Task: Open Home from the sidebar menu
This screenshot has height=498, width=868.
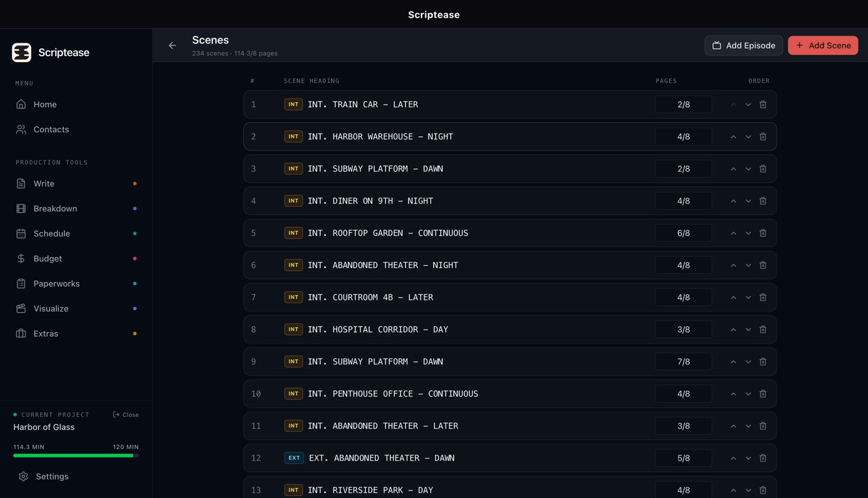Action: [x=76, y=105]
